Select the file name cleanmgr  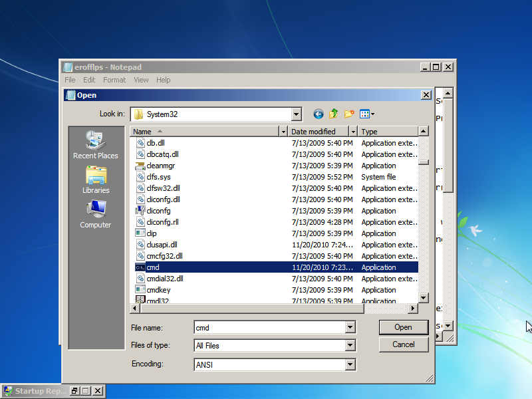pos(161,166)
